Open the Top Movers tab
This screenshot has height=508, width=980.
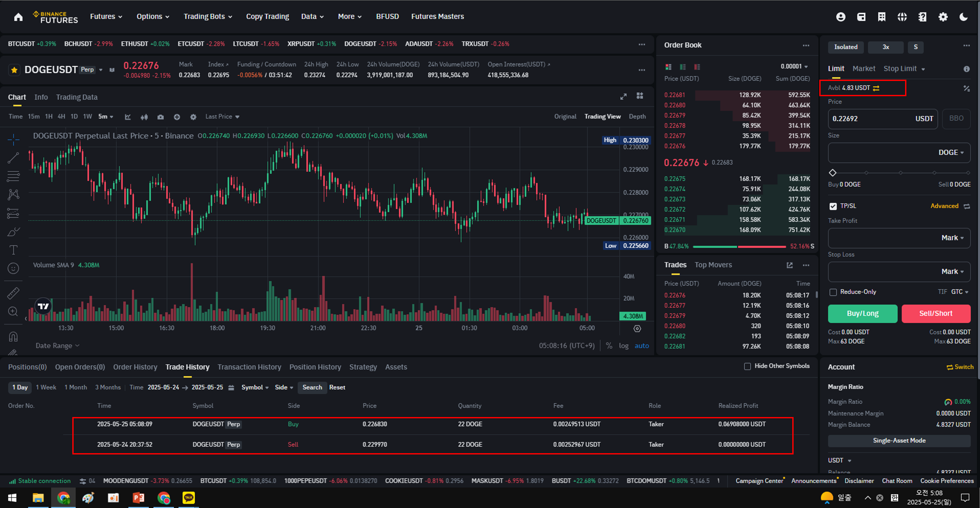pyautogui.click(x=713, y=265)
